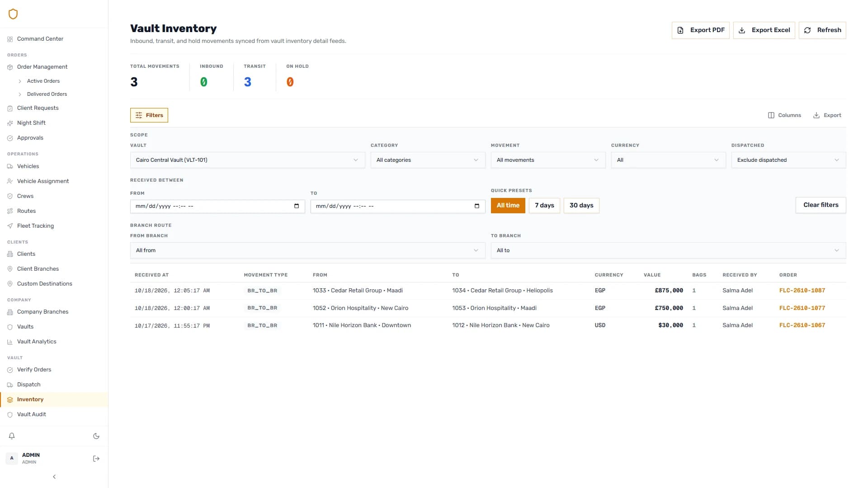The height and width of the screenshot is (488, 868).
Task: Select the 30 days quick preset
Action: coord(581,206)
